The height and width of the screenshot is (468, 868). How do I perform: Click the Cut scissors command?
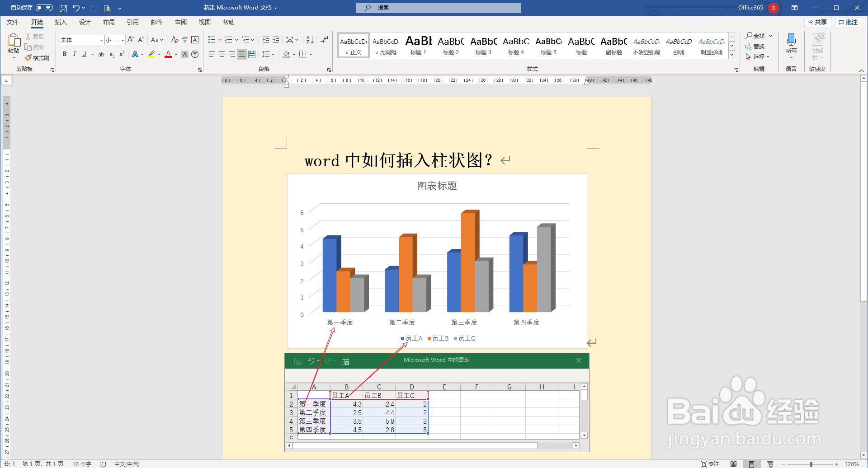[35, 37]
